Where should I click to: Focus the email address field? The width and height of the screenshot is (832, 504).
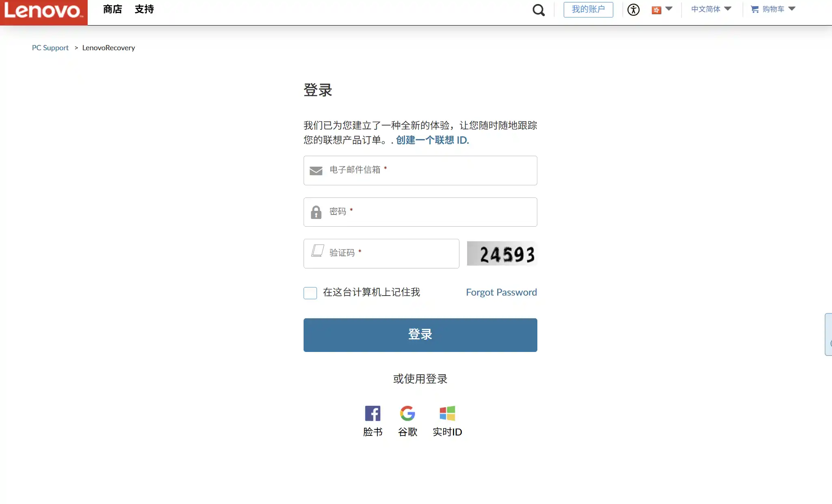[420, 170]
